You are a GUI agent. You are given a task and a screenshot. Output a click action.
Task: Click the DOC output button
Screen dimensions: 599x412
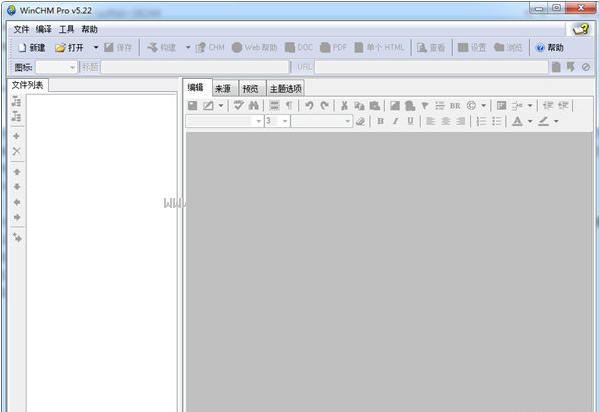point(299,47)
